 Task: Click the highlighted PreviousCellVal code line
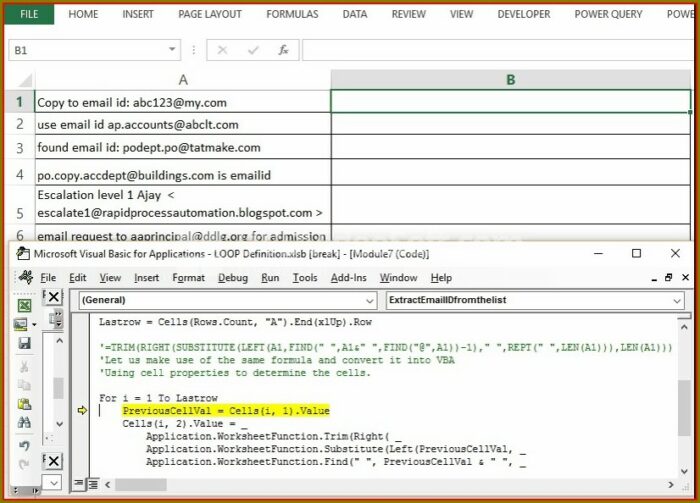pyautogui.click(x=226, y=411)
